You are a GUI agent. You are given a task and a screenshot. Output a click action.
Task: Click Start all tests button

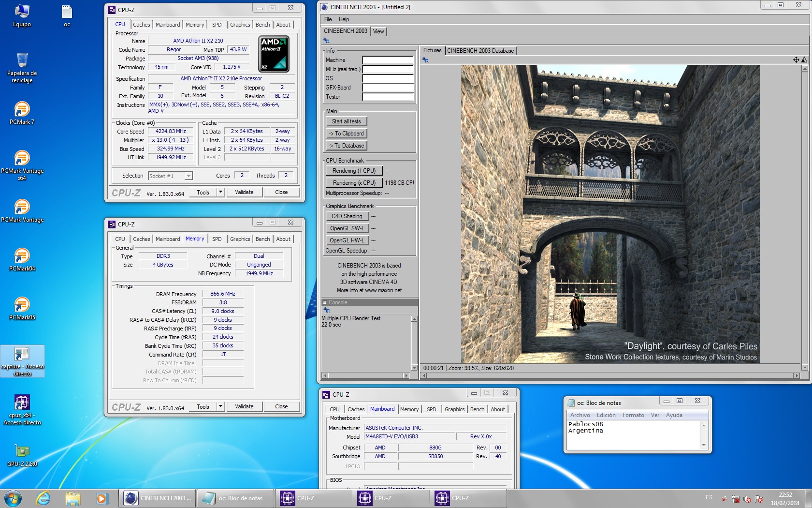tap(347, 121)
